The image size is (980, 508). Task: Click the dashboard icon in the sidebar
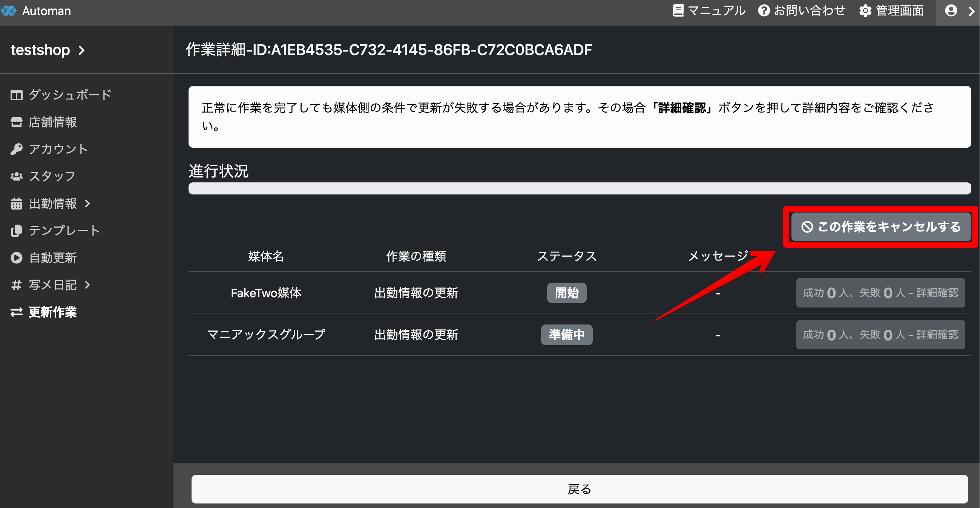[x=16, y=95]
